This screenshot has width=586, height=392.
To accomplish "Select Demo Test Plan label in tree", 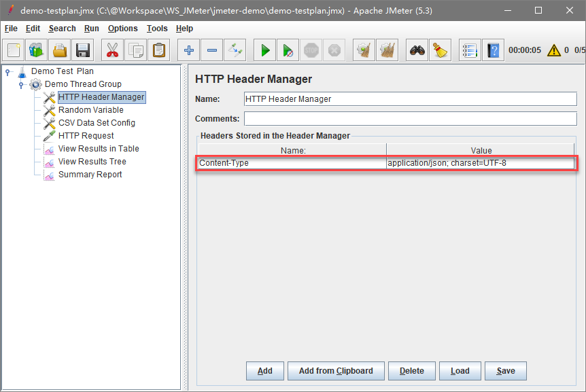I will tap(63, 71).
